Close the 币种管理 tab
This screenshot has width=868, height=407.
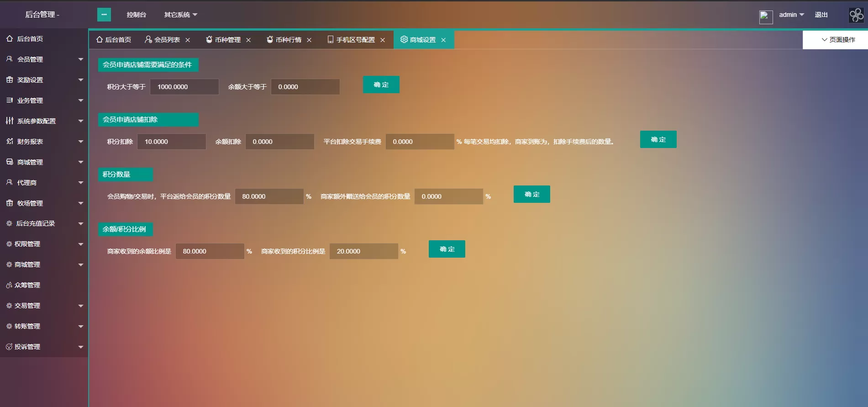[x=248, y=40]
